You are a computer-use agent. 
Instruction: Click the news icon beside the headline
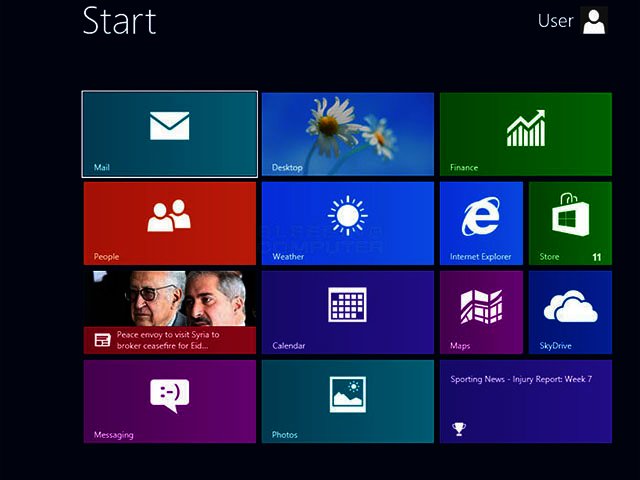click(102, 340)
